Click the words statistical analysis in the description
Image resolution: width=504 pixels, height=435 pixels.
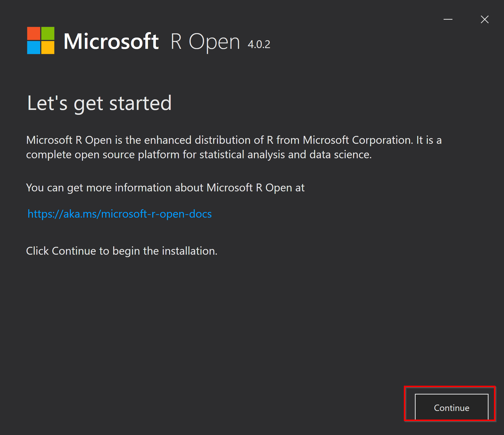242,155
